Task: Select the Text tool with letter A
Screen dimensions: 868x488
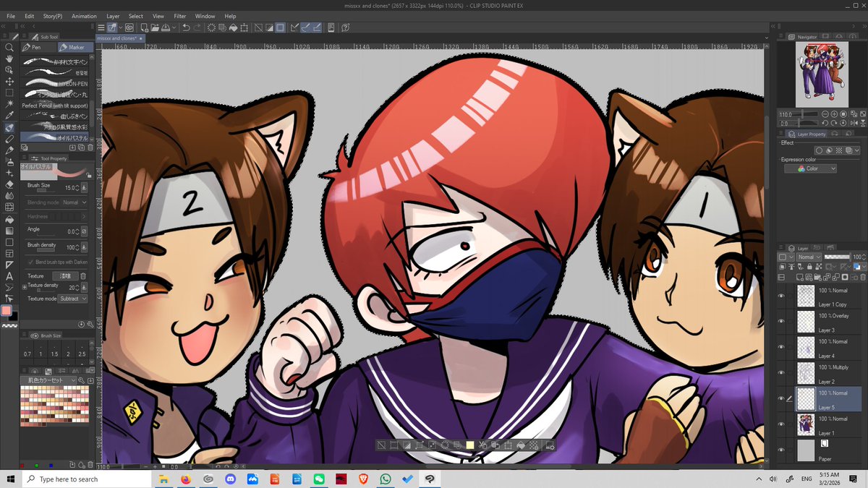Action: click(9, 276)
